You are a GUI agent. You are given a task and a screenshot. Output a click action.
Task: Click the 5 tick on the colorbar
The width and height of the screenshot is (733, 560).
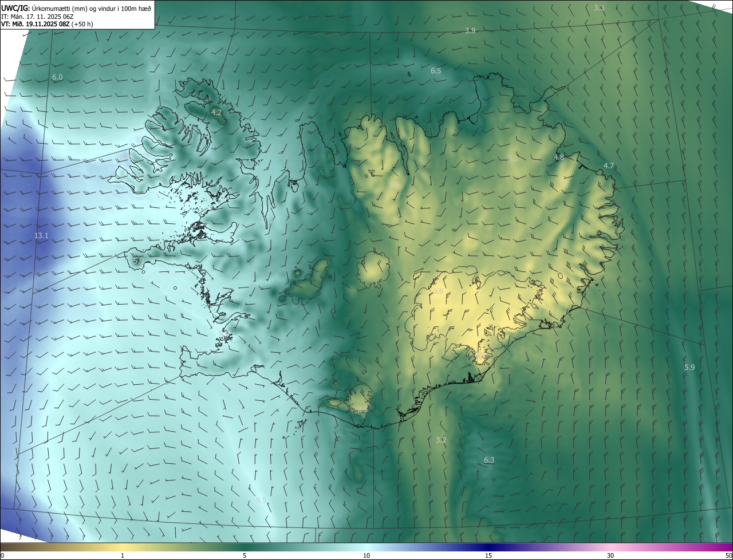click(245, 555)
